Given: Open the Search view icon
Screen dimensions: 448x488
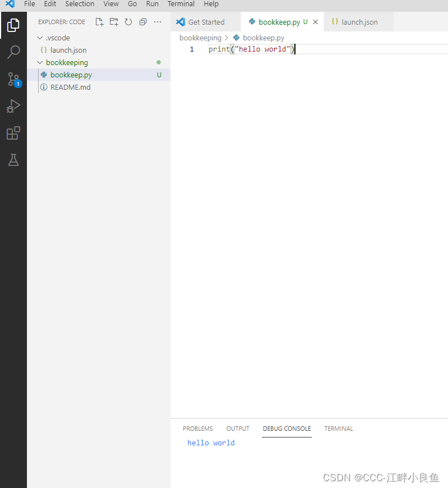Looking at the screenshot, I should click(x=13, y=52).
